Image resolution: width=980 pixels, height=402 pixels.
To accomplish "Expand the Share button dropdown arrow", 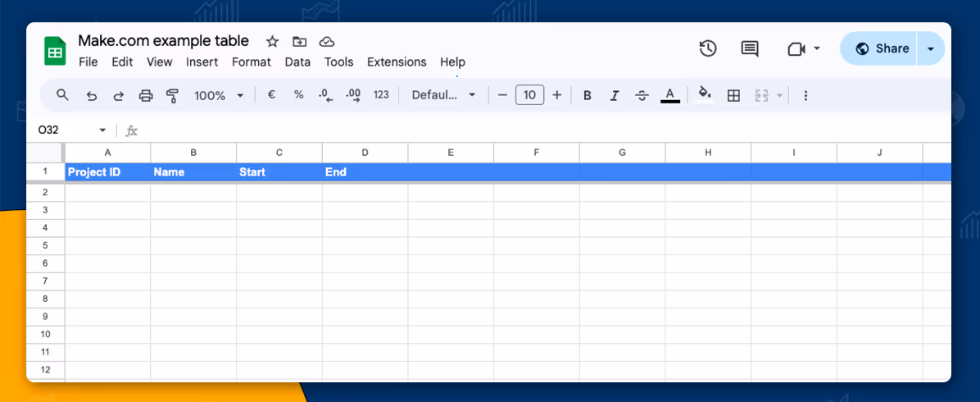I will (x=930, y=49).
